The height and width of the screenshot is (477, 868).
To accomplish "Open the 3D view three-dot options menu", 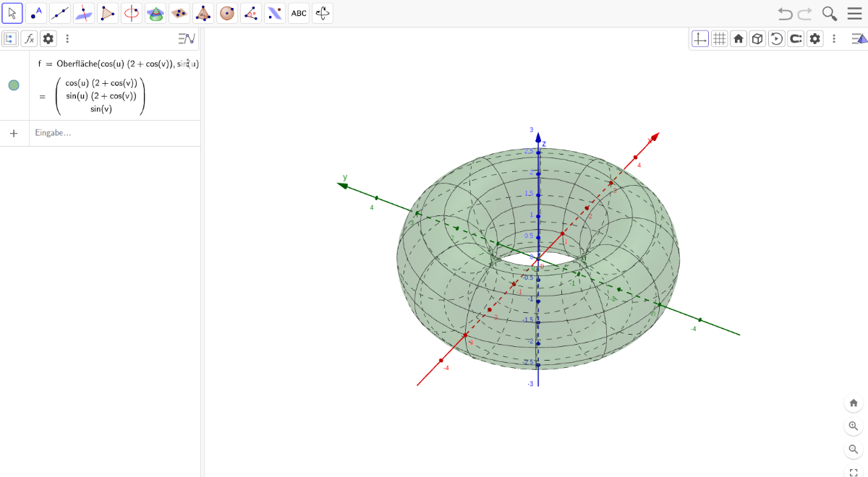I will tap(834, 39).
